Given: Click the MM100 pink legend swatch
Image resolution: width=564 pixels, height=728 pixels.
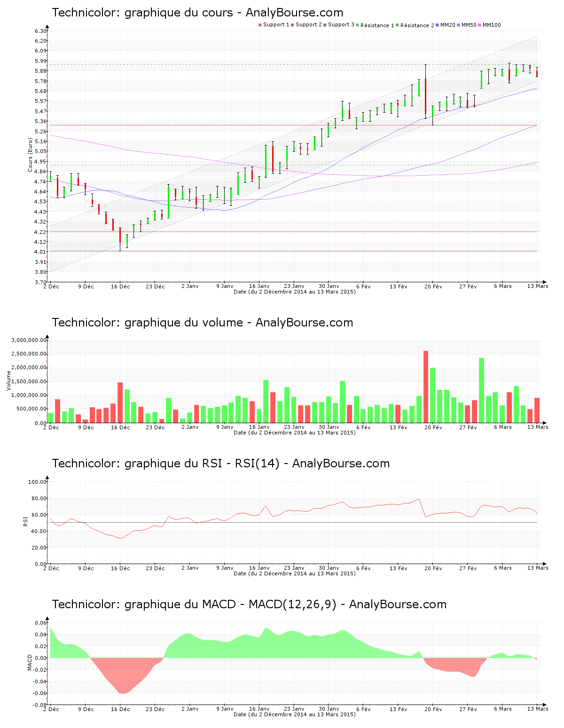Looking at the screenshot, I should point(479,25).
